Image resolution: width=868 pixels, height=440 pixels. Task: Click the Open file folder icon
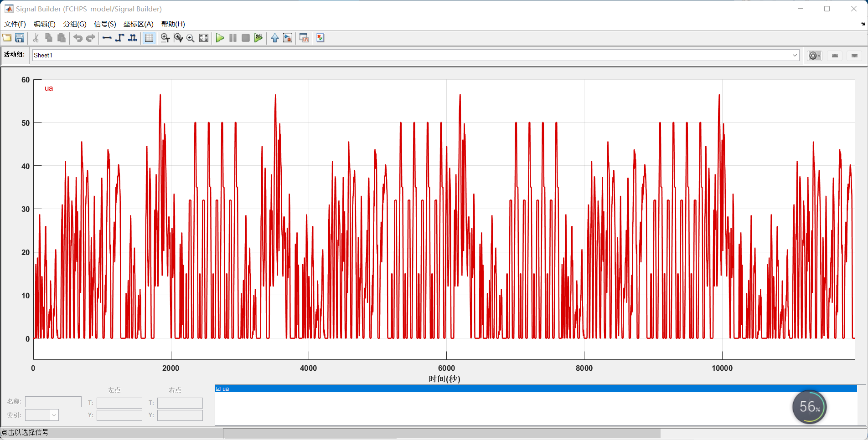click(7, 38)
